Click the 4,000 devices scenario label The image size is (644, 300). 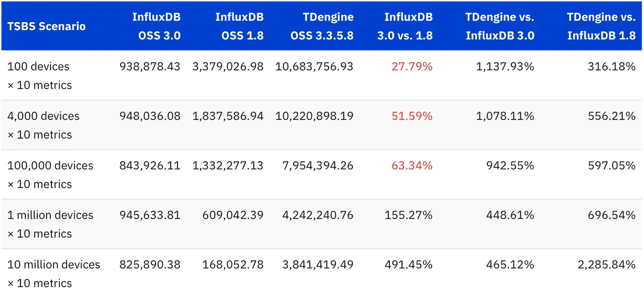pyautogui.click(x=43, y=125)
